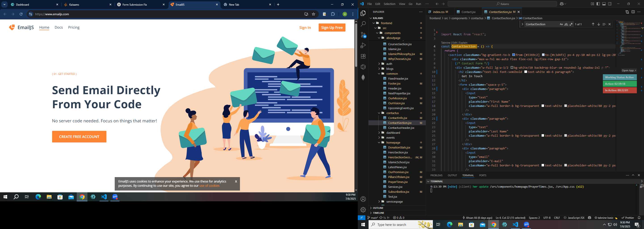
Task: Click Sign In link on EmailJS
Action: [x=305, y=28]
